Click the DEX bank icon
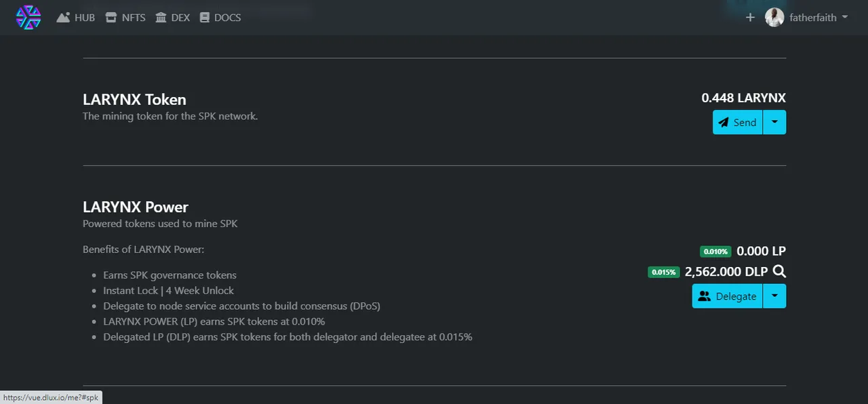 (161, 18)
